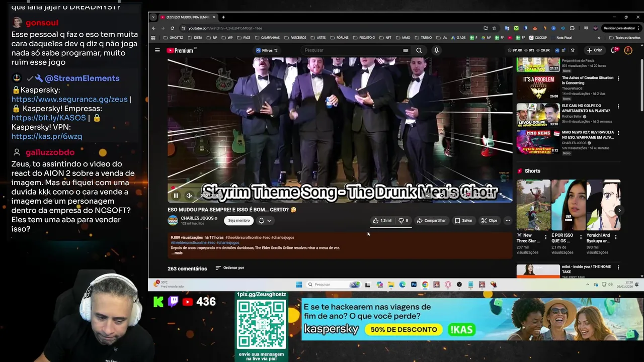Screen dimensions: 644x362
Task: Open the GHOSTSZ bookmarks folder
Action: coord(173,38)
